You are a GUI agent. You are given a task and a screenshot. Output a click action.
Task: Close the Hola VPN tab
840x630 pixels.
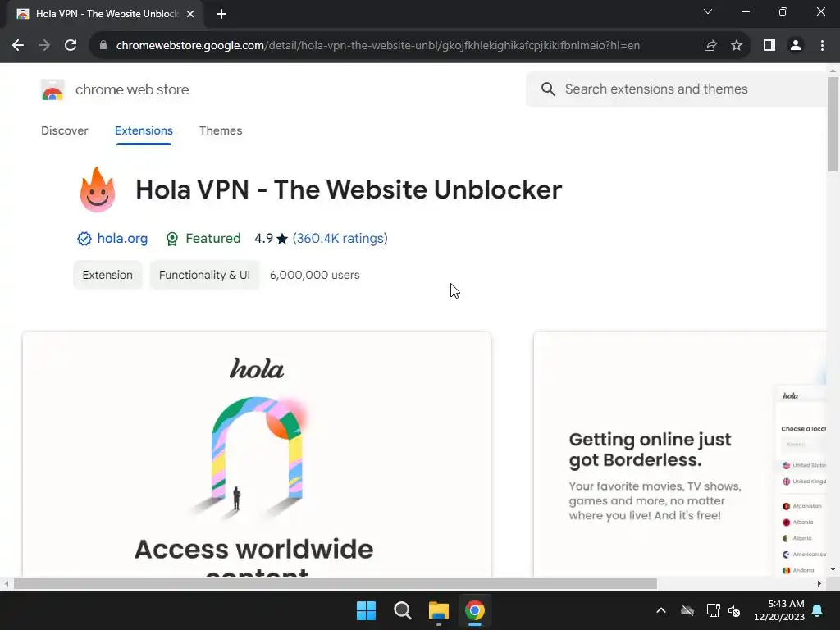[x=190, y=14]
